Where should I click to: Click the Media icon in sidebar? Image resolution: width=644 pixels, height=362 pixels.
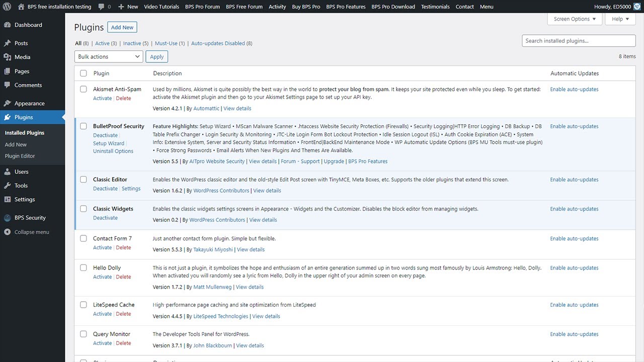pos(7,57)
